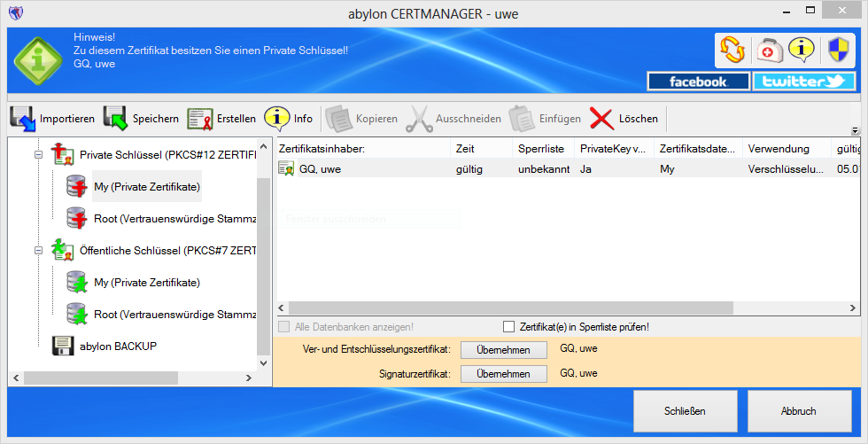Screen dimensions: 868x444
Task: Click Übernehmen for Ver- und Entschlüsselungszertifikat
Action: (x=504, y=350)
